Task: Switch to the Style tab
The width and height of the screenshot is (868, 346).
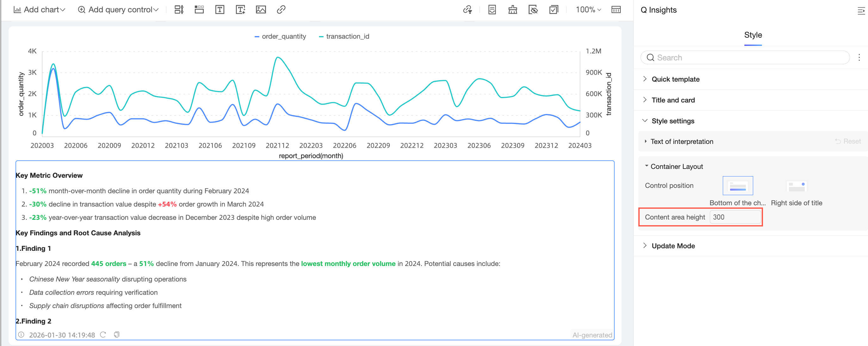Action: [x=753, y=35]
